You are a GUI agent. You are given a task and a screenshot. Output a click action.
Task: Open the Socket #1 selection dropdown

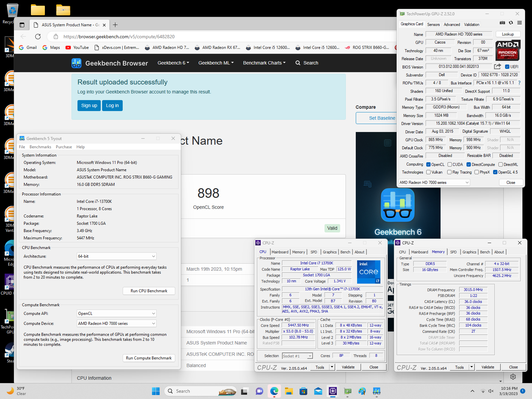(x=298, y=356)
